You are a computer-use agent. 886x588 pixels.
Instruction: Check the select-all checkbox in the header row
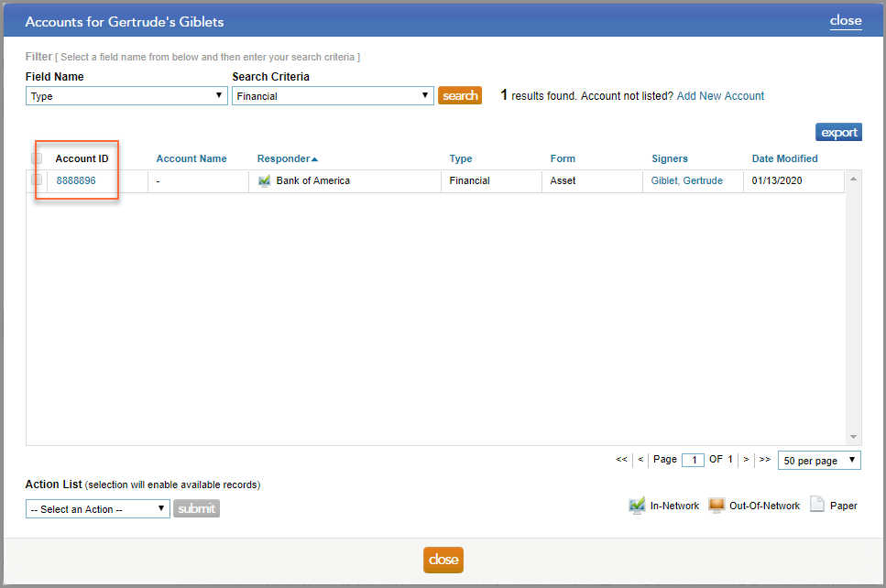click(x=36, y=158)
